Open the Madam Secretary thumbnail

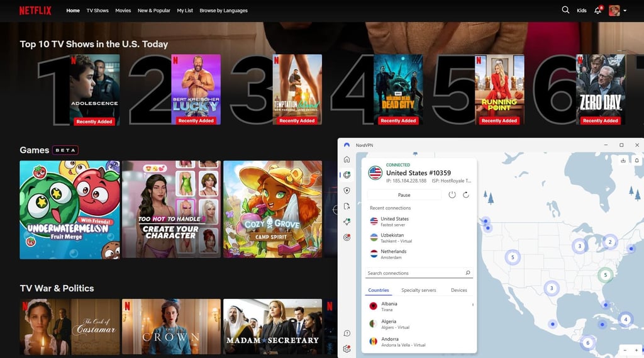(273, 327)
